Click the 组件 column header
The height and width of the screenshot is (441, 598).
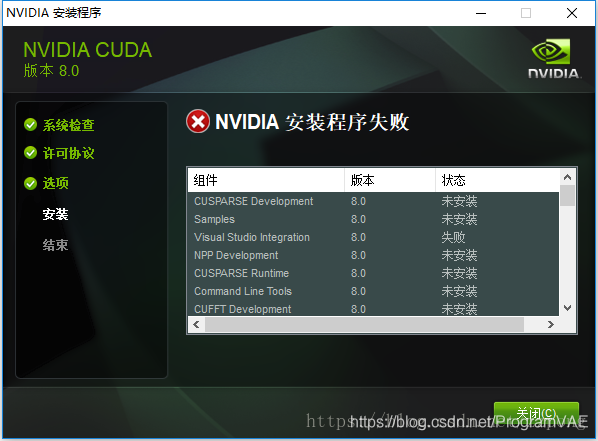pyautogui.click(x=266, y=180)
